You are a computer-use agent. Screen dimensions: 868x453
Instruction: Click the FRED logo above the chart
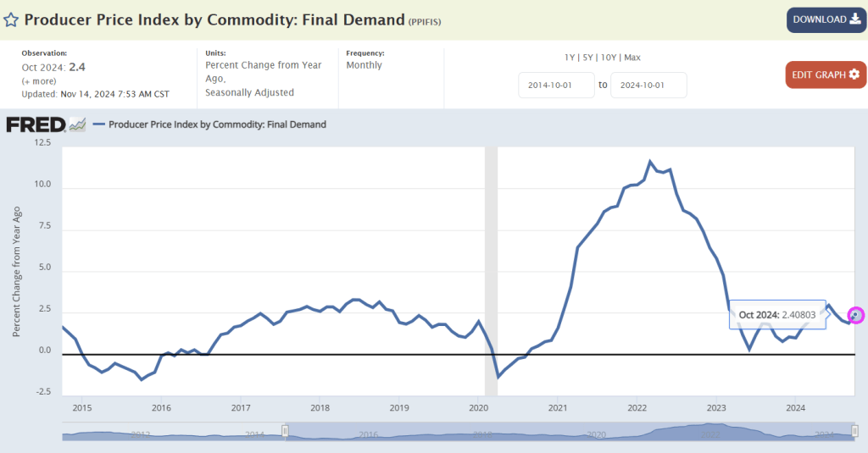(36, 124)
